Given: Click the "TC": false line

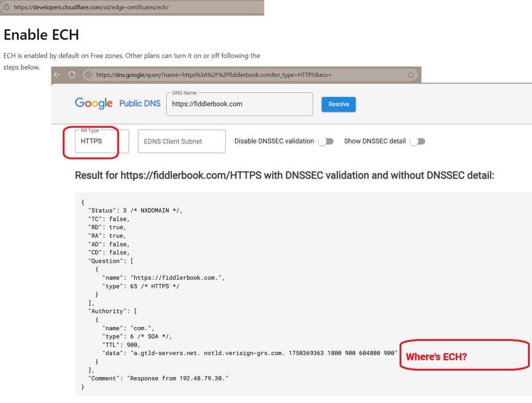Looking at the screenshot, I should coord(109,219).
